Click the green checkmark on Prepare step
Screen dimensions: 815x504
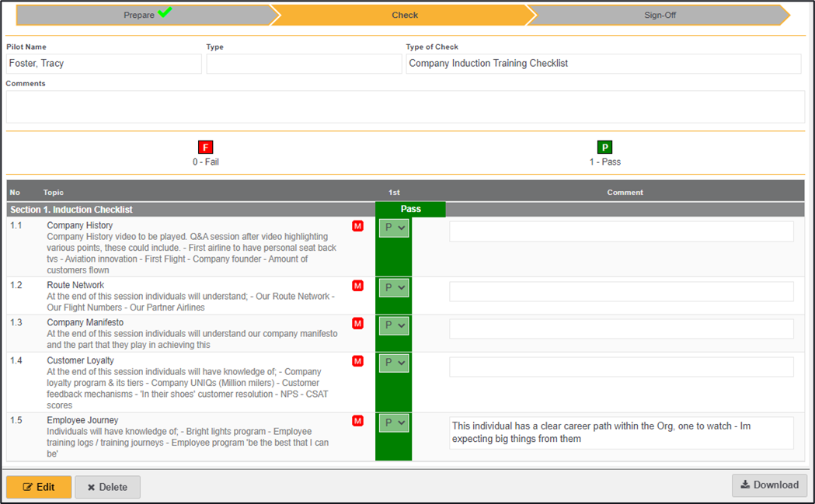tap(164, 13)
